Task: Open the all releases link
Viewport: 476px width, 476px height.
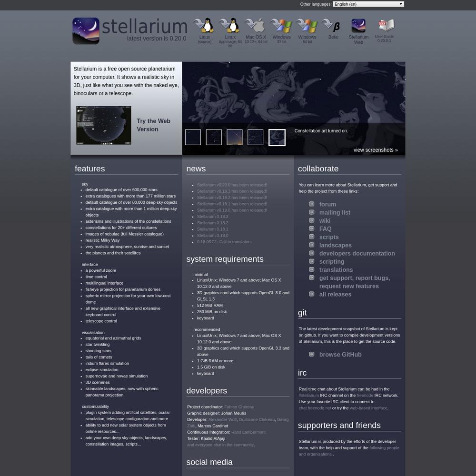Action: pos(335,295)
